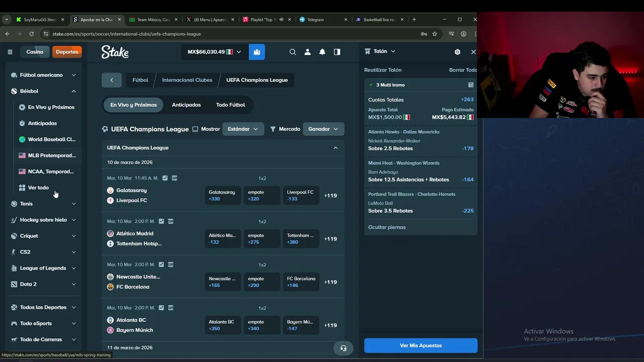644x362 pixels.
Task: Open Fútbol breadcrumb link
Action: pyautogui.click(x=140, y=80)
